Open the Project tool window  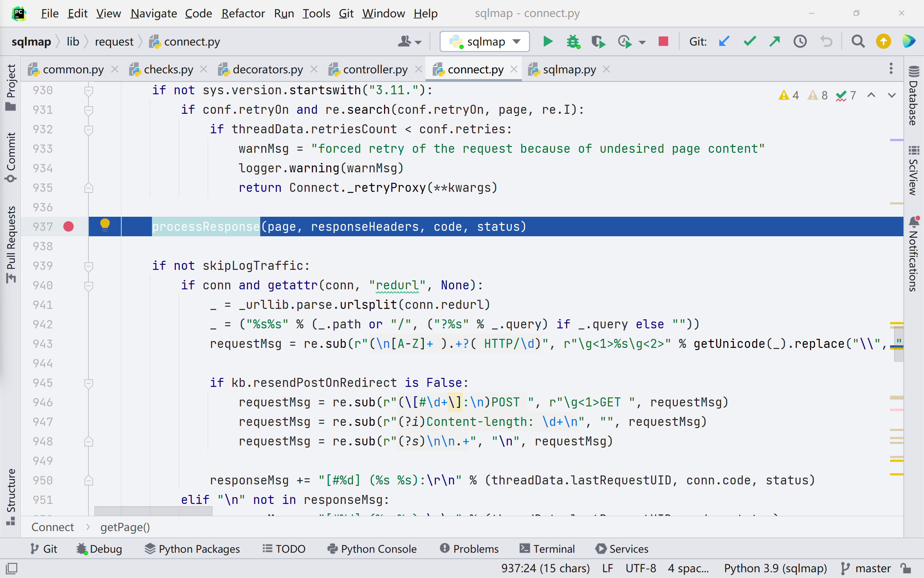[11, 87]
